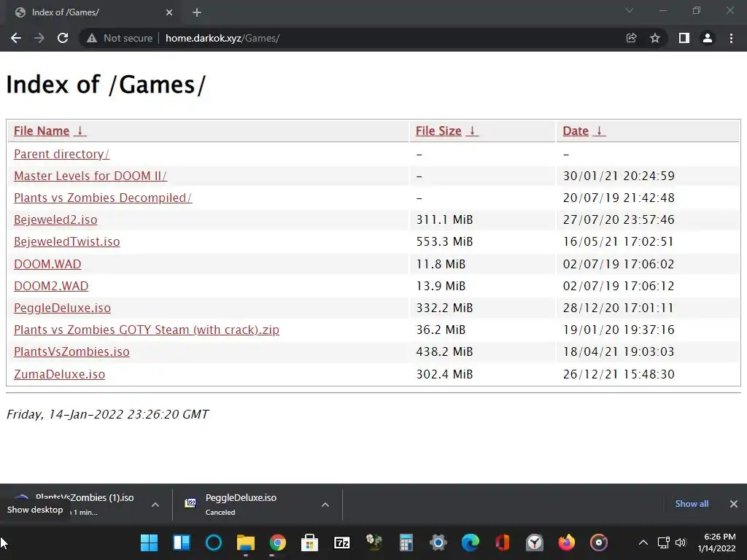Open the Chrome three-dot menu

coord(731,38)
